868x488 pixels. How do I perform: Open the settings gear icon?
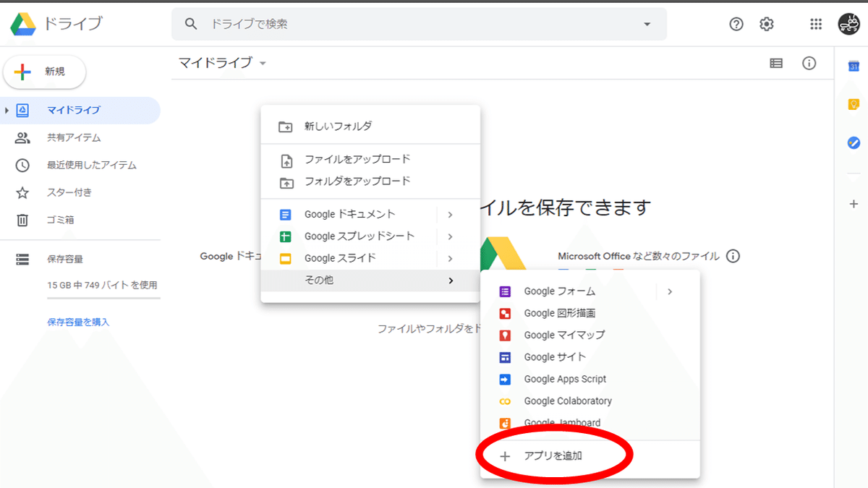[x=767, y=24]
